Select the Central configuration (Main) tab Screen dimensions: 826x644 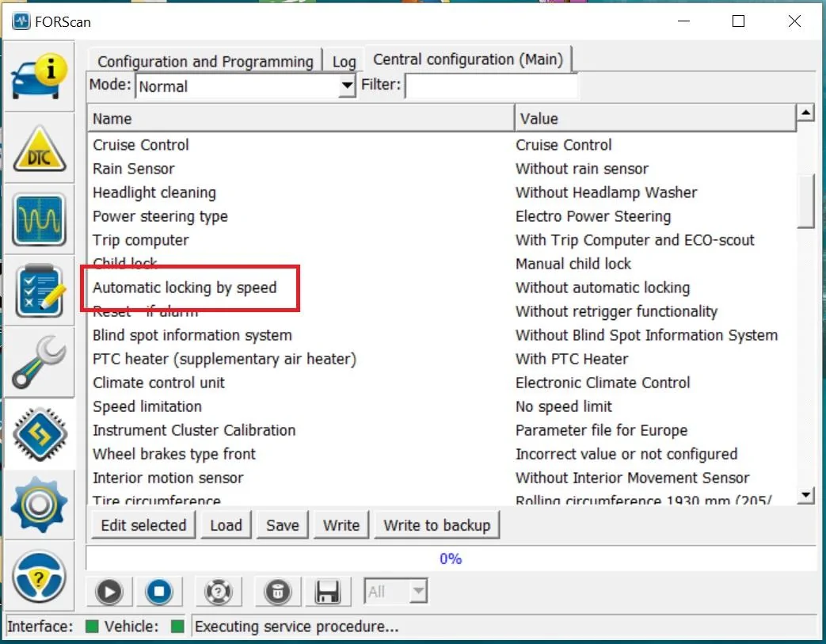point(468,59)
